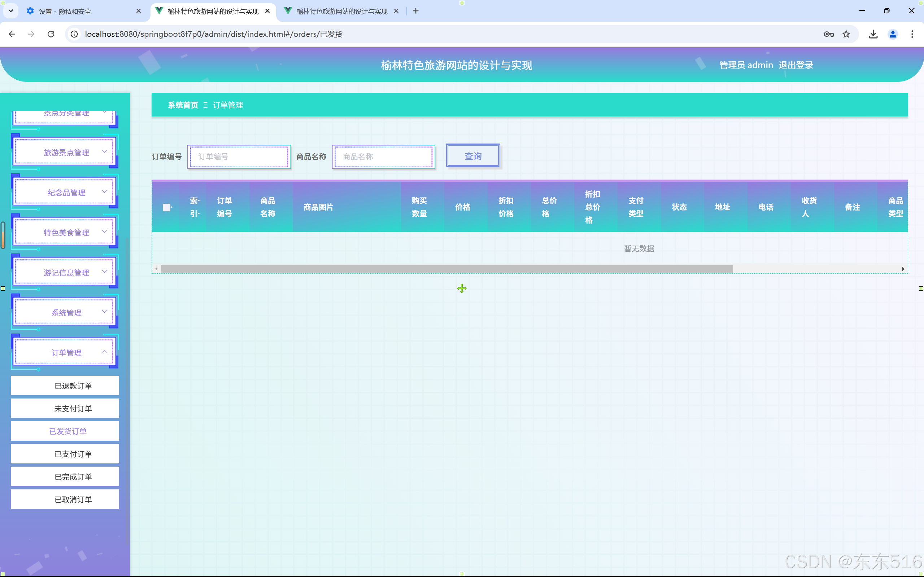
Task: Open browser downloads panel
Action: point(873,34)
